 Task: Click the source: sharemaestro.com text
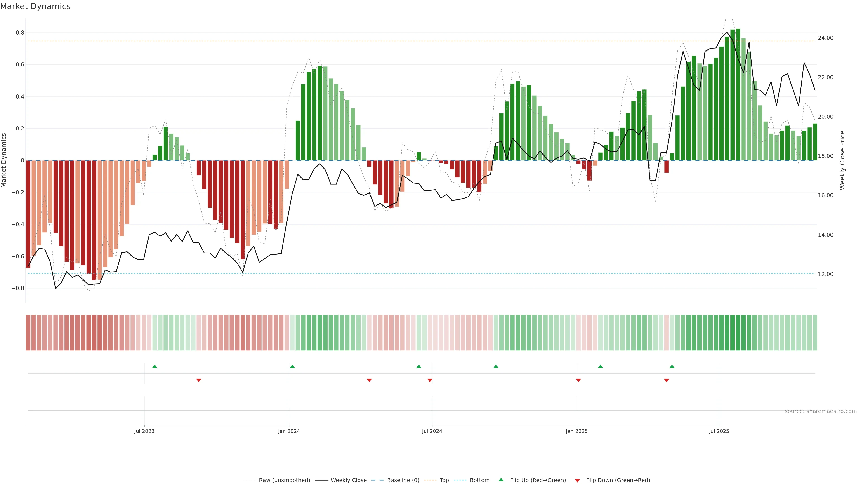click(x=821, y=411)
